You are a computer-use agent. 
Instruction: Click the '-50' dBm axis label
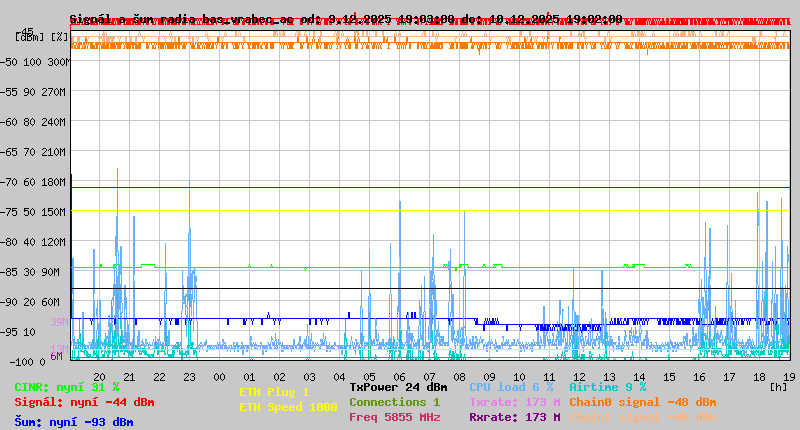point(9,62)
